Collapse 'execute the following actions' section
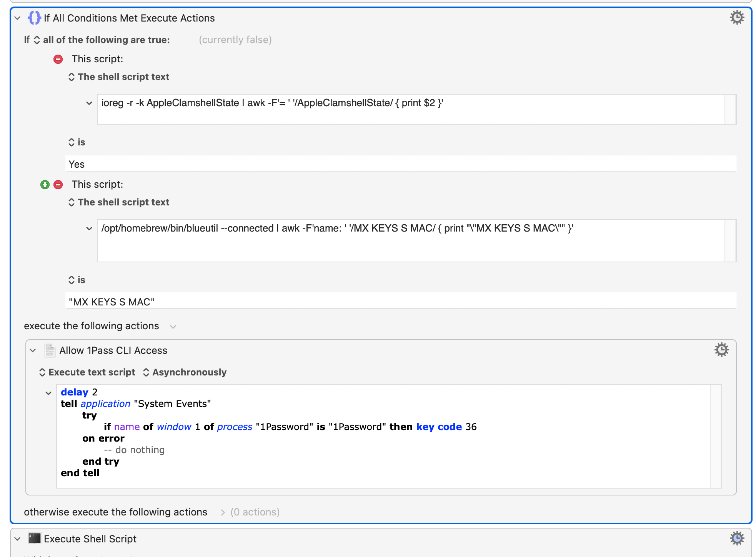 coord(173,327)
